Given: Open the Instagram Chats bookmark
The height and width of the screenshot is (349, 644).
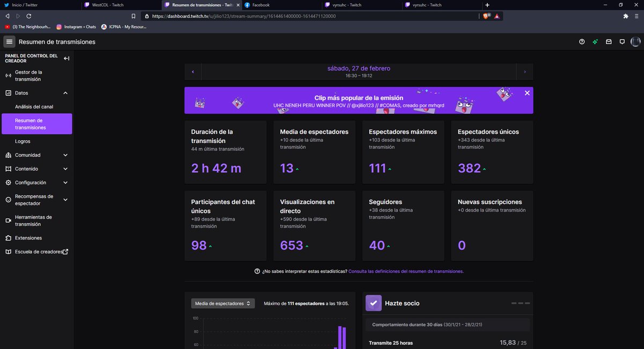Looking at the screenshot, I should pyautogui.click(x=76, y=26).
